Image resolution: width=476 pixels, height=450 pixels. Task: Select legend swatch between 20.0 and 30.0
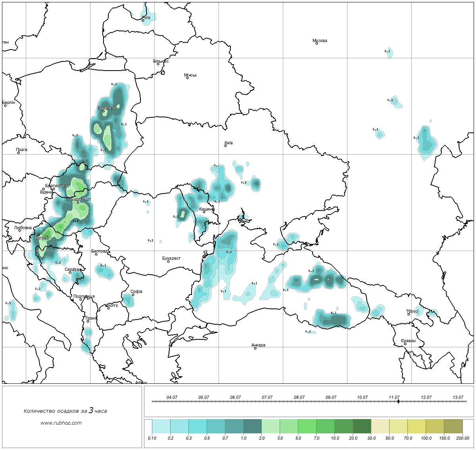(362, 427)
